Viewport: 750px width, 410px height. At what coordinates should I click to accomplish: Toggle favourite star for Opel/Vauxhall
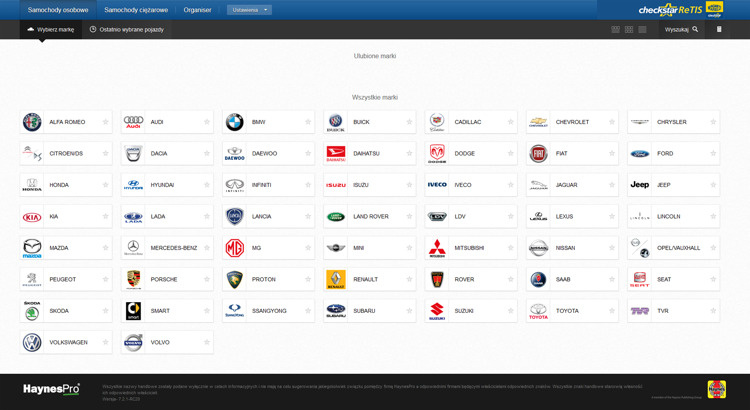coord(713,248)
